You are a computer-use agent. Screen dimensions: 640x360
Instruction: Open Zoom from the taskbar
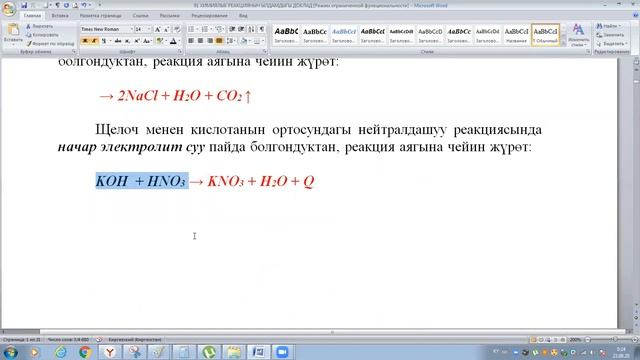pyautogui.click(x=282, y=352)
